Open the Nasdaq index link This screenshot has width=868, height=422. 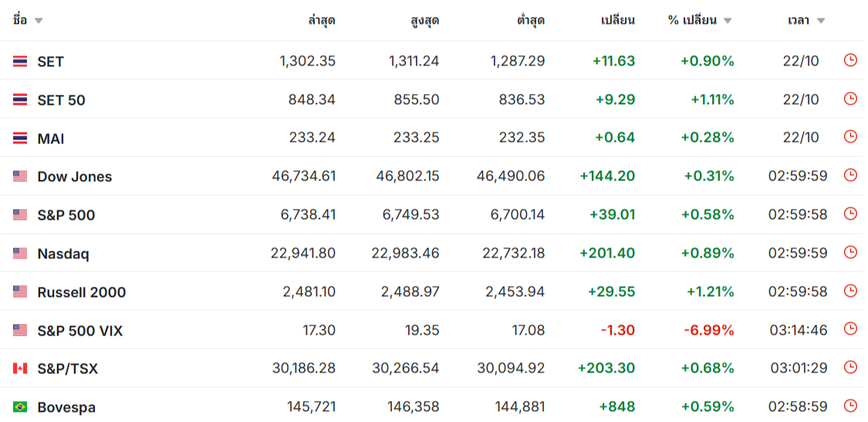(63, 254)
